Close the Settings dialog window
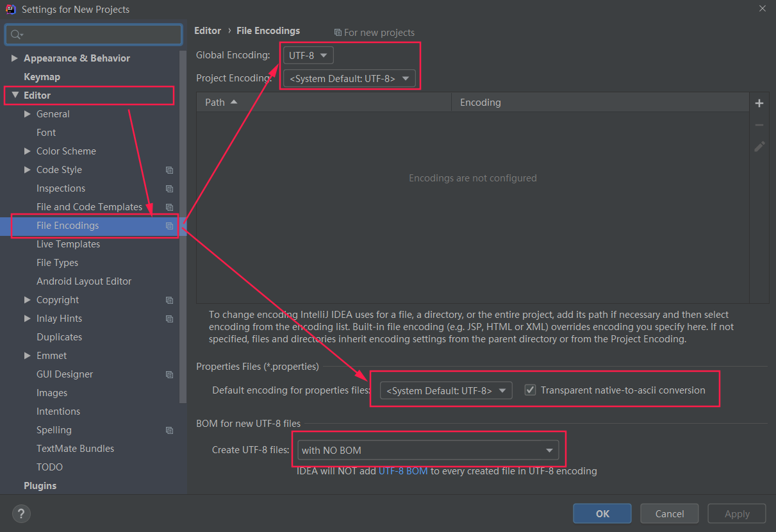776x532 pixels. point(762,9)
